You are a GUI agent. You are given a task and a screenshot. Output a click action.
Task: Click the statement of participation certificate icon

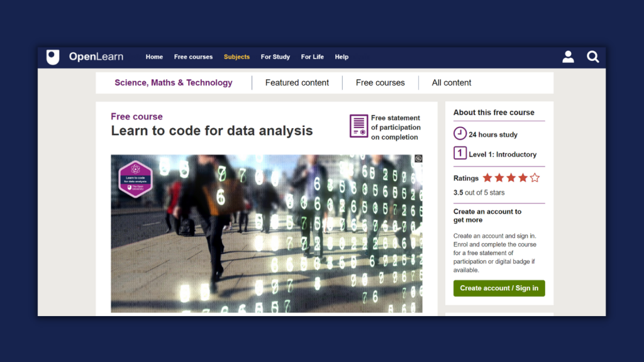click(358, 126)
